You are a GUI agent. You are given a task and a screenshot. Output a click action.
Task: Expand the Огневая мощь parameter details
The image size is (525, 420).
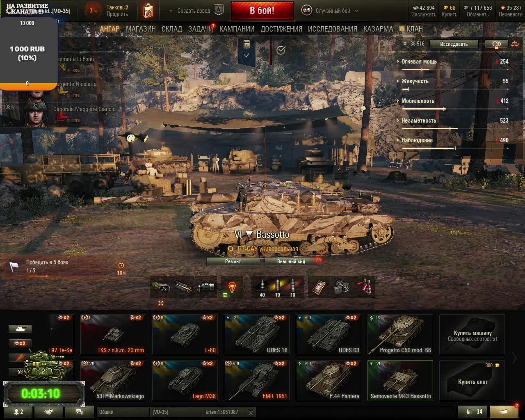pyautogui.click(x=419, y=62)
